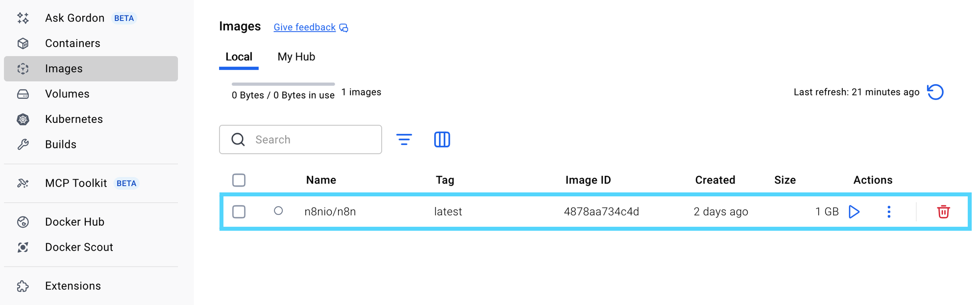Check the n8nio/n8n row checkbox

pyautogui.click(x=239, y=211)
